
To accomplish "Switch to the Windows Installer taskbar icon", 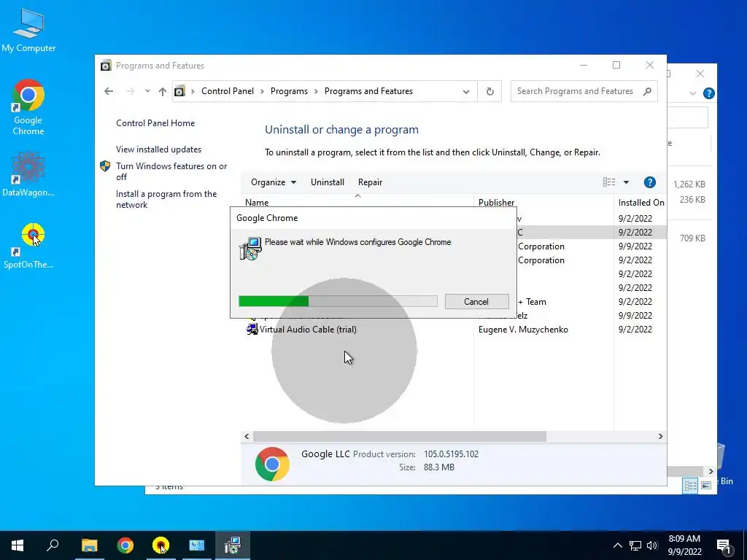I will click(233, 545).
